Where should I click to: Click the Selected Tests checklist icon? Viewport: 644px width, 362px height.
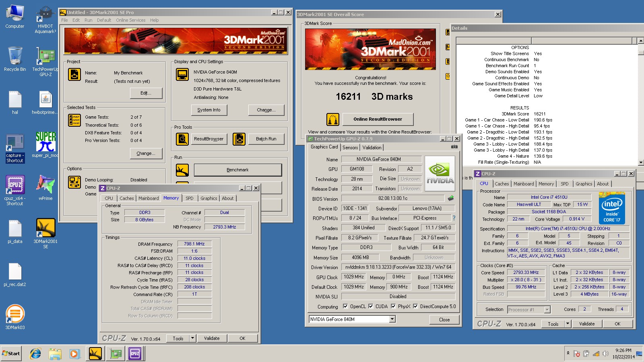coord(74,120)
